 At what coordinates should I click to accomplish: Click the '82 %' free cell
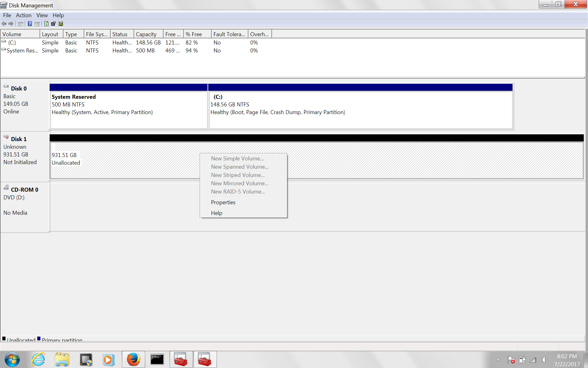pyautogui.click(x=192, y=43)
